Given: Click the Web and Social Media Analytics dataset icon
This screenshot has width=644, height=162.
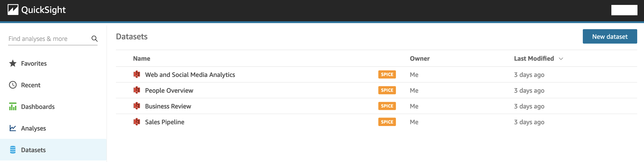Looking at the screenshot, I should coord(137,74).
